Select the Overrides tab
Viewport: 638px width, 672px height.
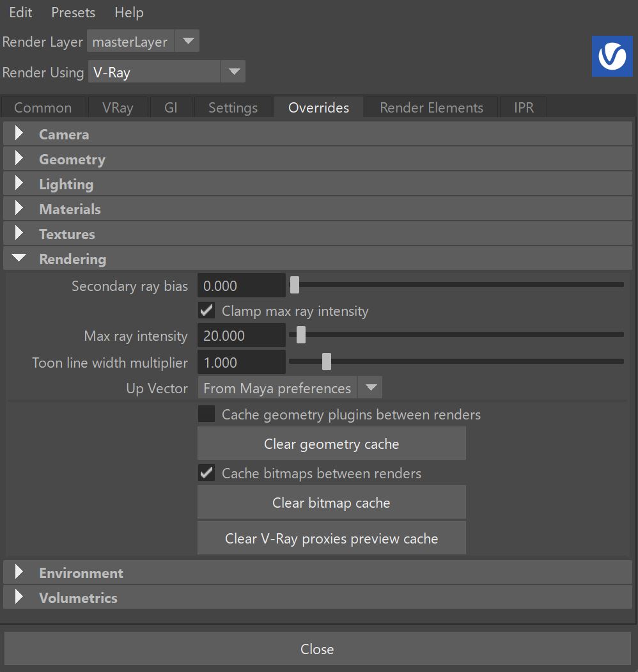pos(319,107)
